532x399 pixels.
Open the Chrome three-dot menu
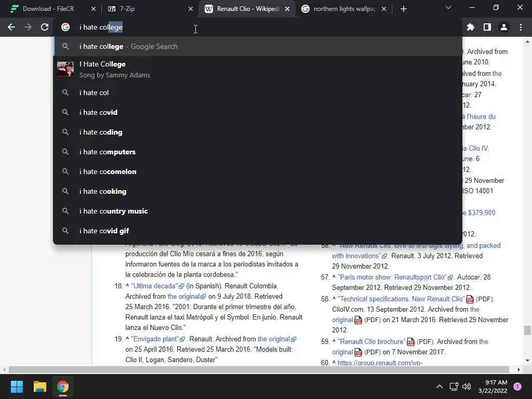pos(521,27)
